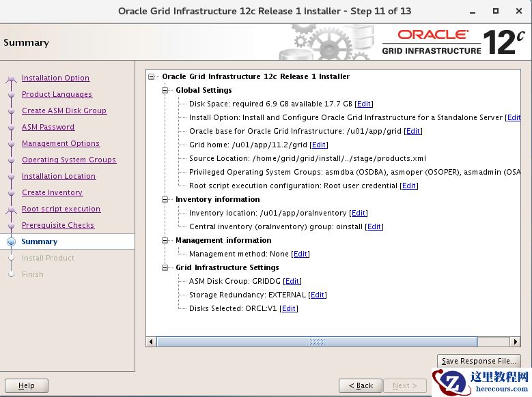
Task: Edit the Grid home path
Action: (x=319, y=145)
